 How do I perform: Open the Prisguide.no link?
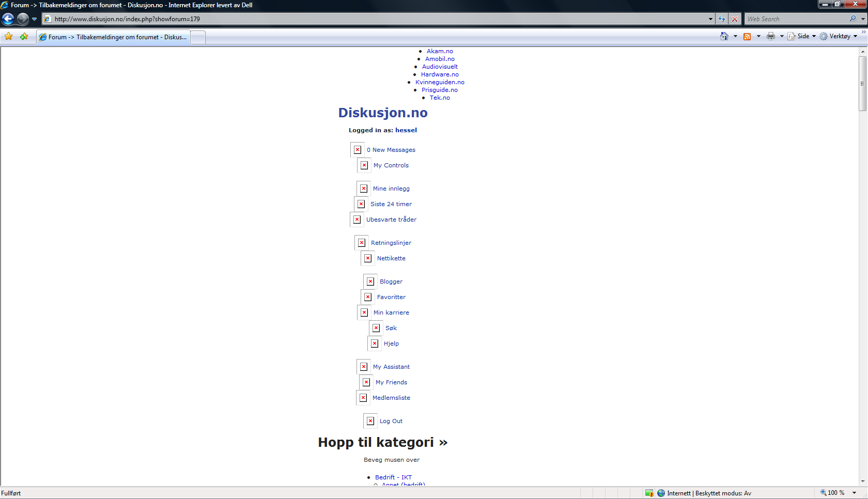440,90
